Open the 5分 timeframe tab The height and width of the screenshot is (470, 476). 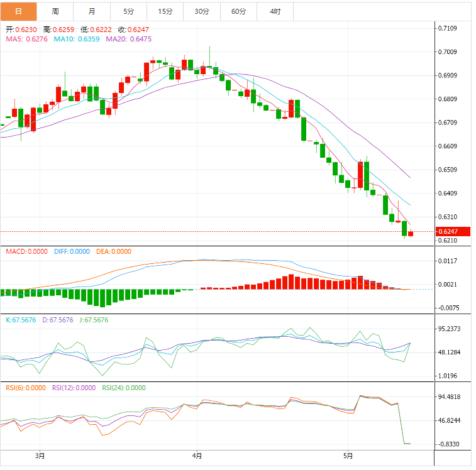[x=128, y=11]
